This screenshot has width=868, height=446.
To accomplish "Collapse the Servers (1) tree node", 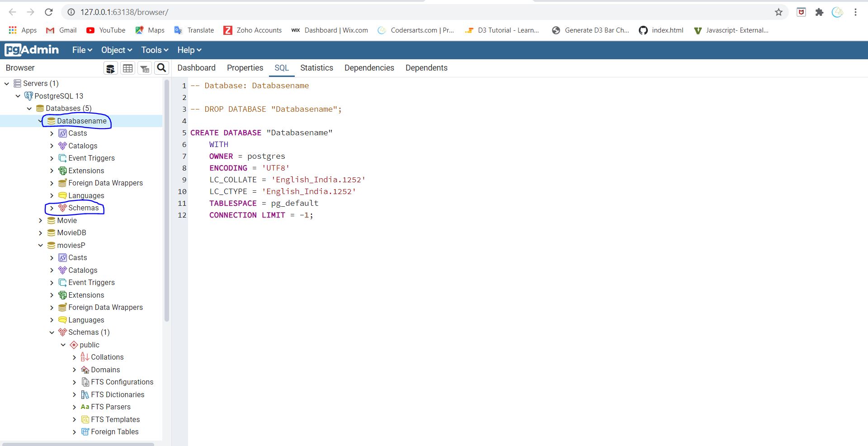I will tap(7, 84).
